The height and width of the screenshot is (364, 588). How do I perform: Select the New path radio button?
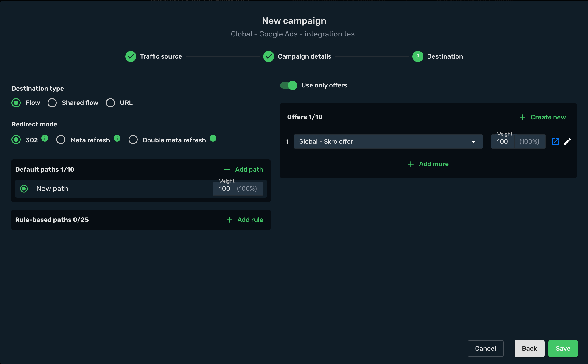point(24,189)
